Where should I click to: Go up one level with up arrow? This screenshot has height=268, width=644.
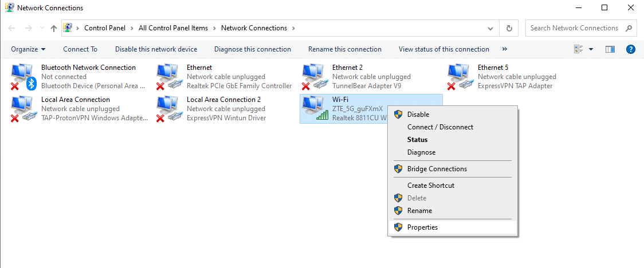pos(53,28)
